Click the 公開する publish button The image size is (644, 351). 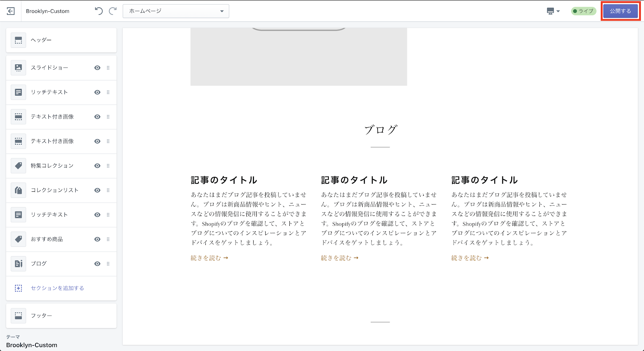620,11
